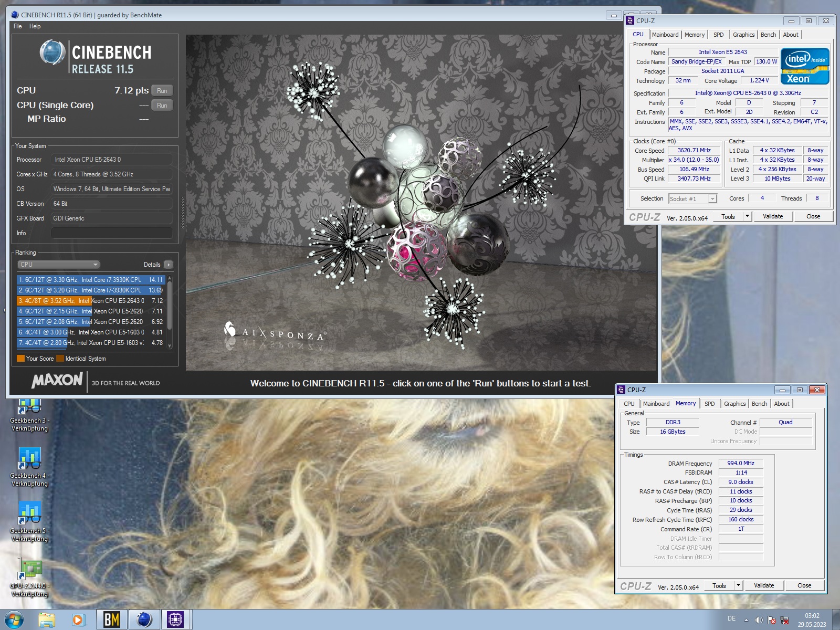Click Tools button in lower CPU-Z
Viewport: 840px width, 630px height.
(x=719, y=585)
